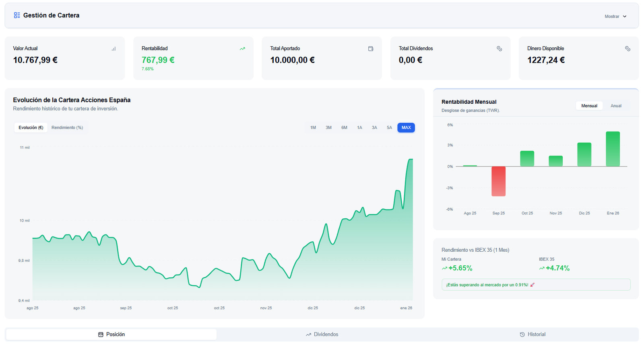Click the red Sep 25 bar
This screenshot has height=345, width=644.
coord(498,181)
